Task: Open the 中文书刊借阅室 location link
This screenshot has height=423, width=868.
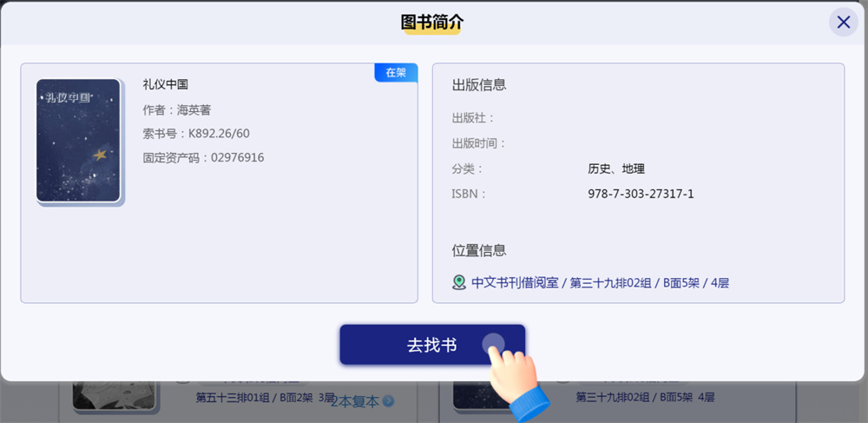Action: click(x=515, y=282)
